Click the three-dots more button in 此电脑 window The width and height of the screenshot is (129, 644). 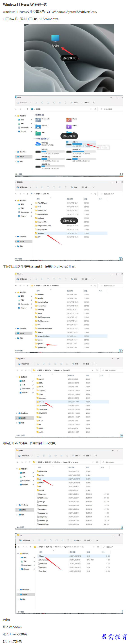[x=94, y=102]
